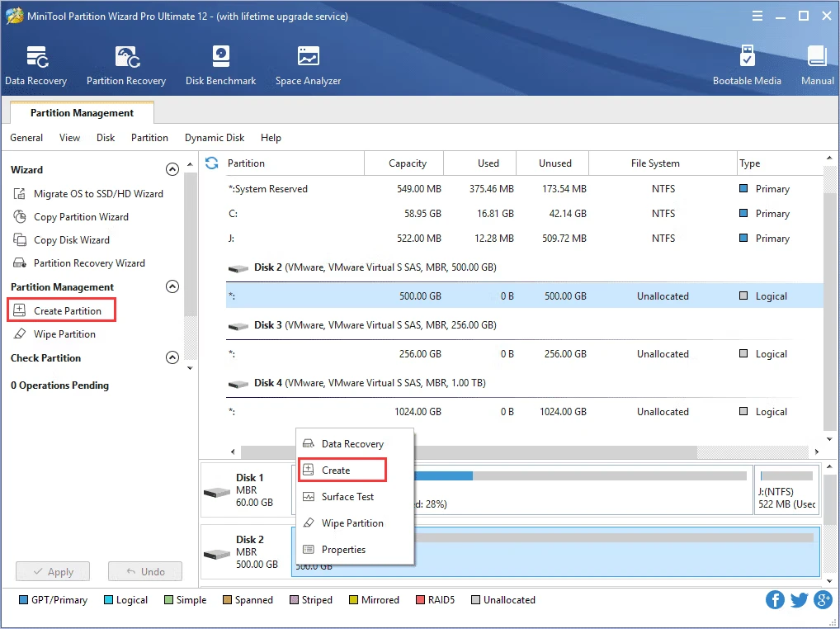The width and height of the screenshot is (840, 629).
Task: Click the Undo button
Action: (x=144, y=570)
